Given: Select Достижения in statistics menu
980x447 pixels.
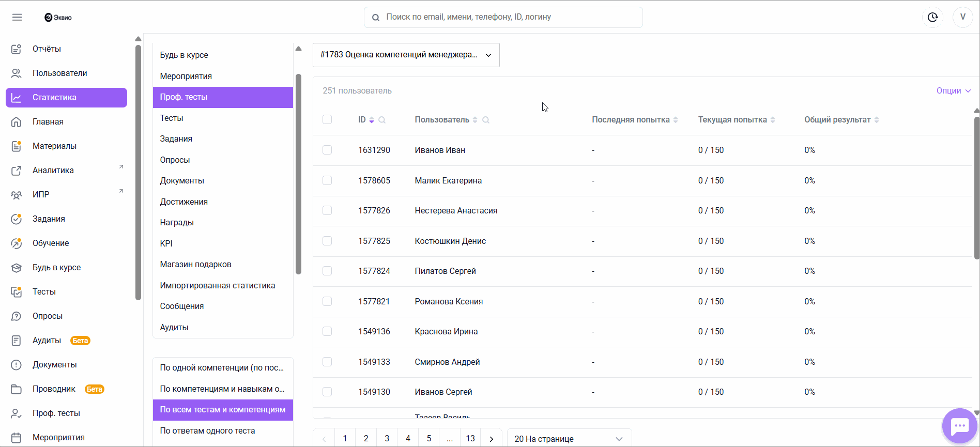Looking at the screenshot, I should point(183,202).
